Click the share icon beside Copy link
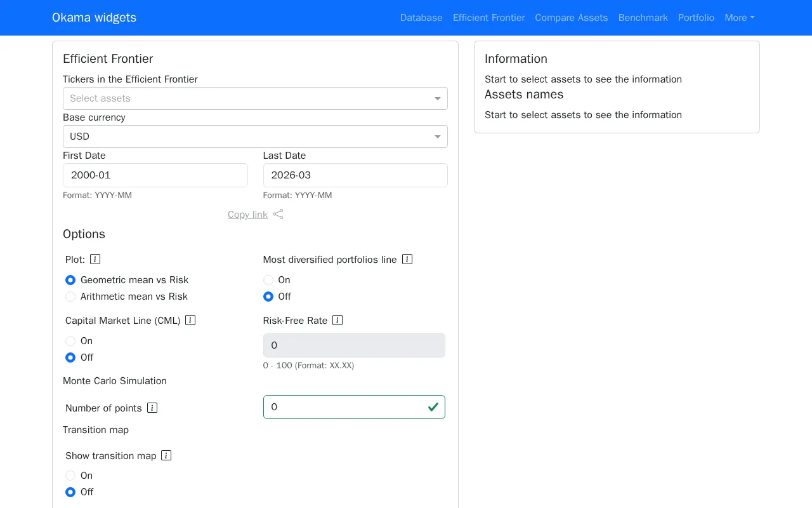The height and width of the screenshot is (508, 812). pyautogui.click(x=278, y=214)
